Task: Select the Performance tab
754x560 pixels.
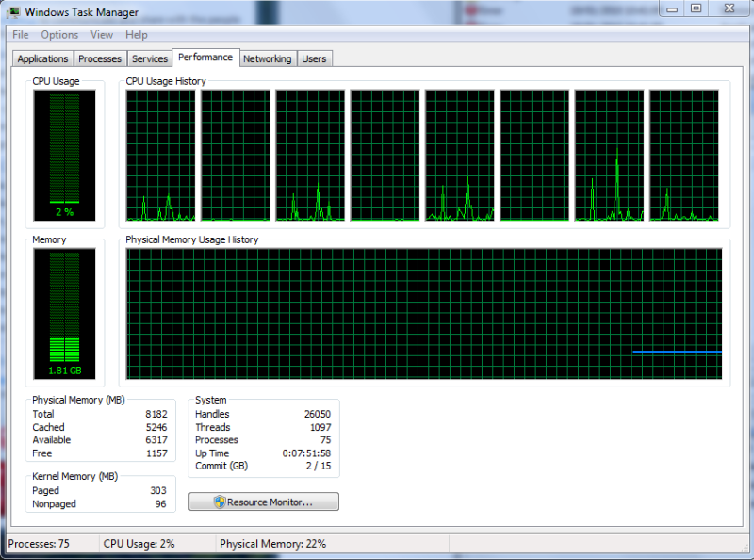Action: point(205,58)
